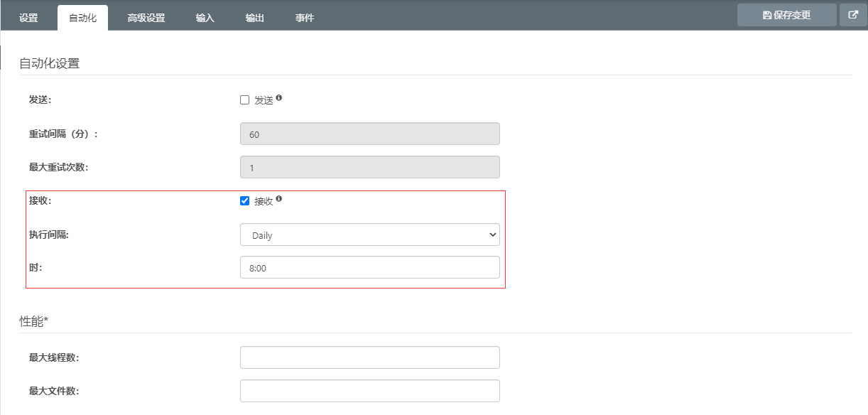Open the 高级设置 tab
868x415 pixels.
point(146,18)
